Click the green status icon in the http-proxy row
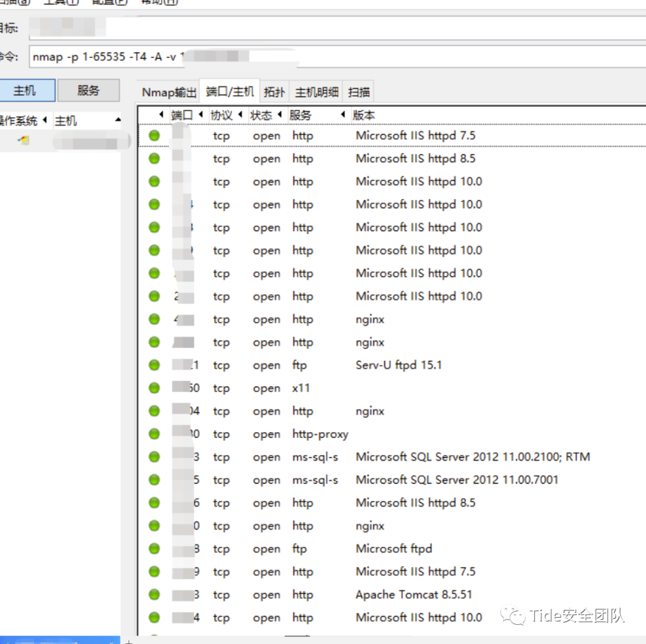Viewport: 646px width, 644px height. point(154,434)
